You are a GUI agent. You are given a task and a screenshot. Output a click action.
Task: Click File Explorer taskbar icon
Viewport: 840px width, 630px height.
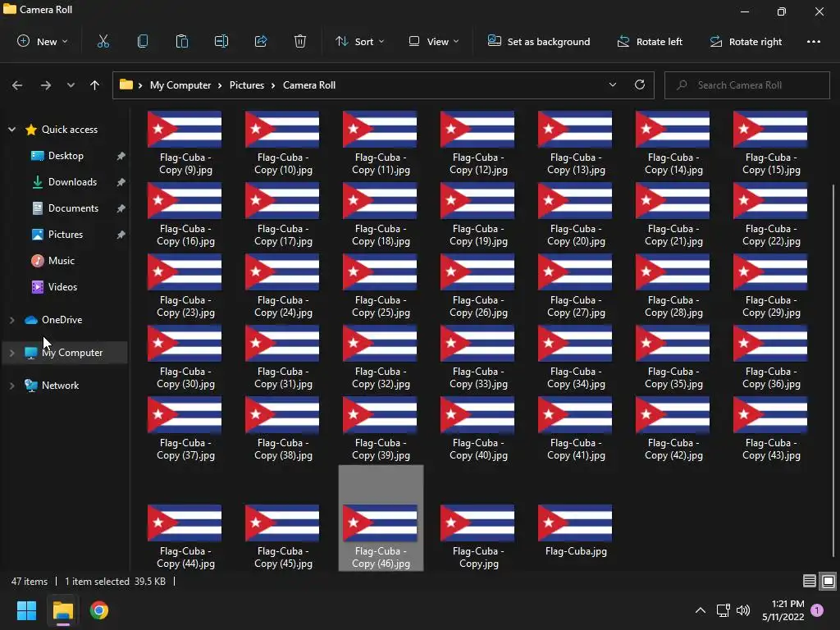point(62,610)
